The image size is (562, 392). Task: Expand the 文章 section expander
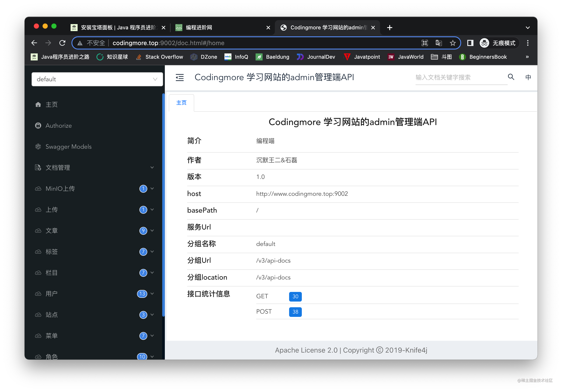pos(154,231)
